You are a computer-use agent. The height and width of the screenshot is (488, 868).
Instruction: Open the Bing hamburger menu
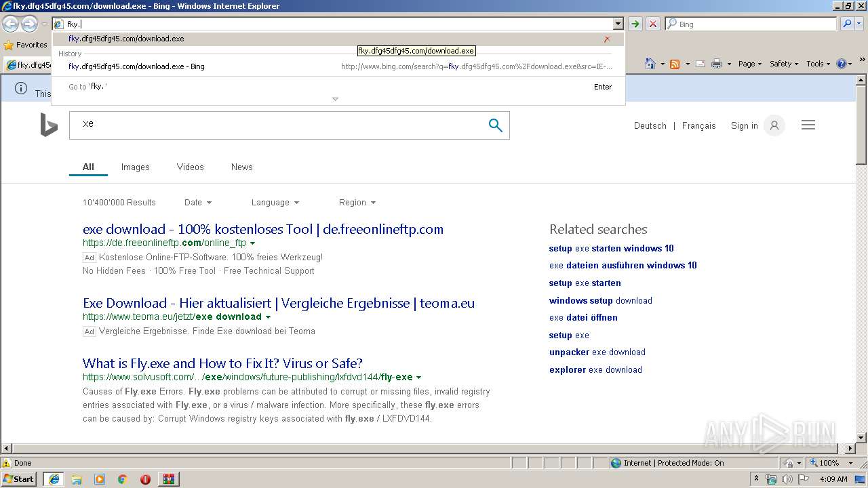[808, 125]
